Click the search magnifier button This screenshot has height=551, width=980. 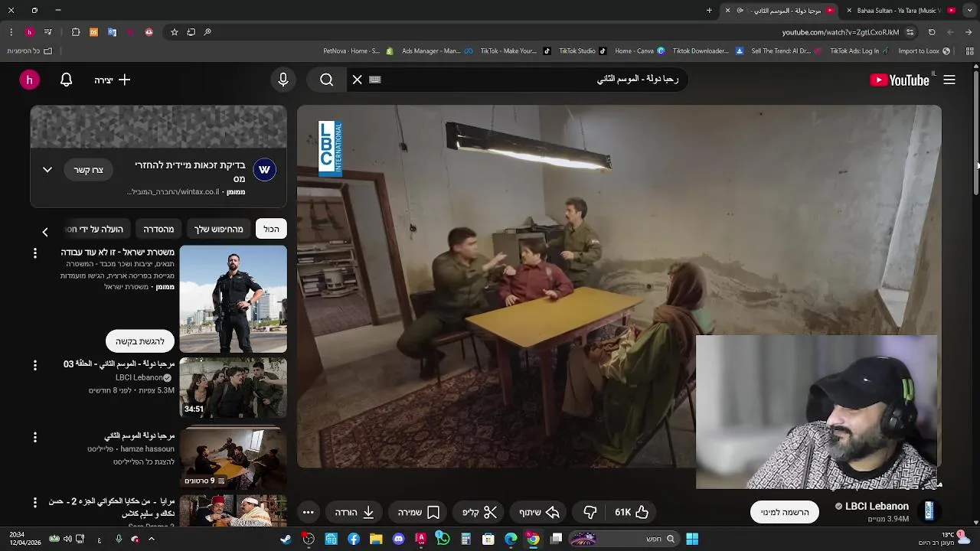click(x=327, y=80)
